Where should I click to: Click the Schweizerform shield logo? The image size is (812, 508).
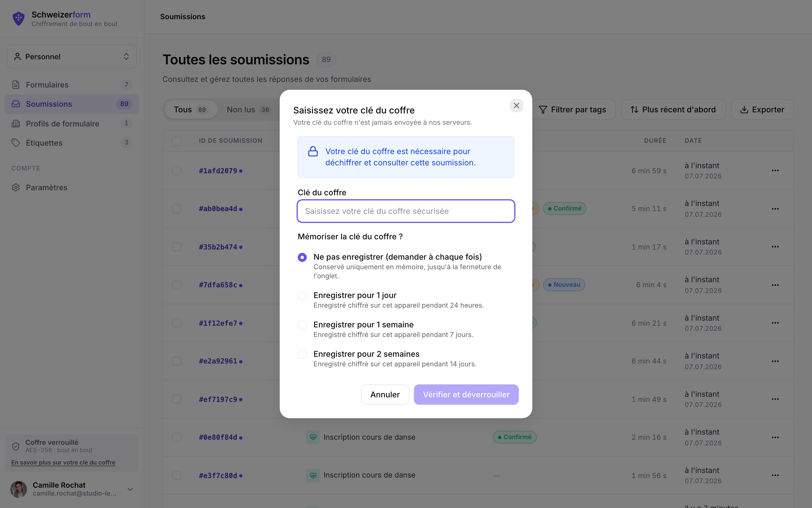tap(18, 18)
